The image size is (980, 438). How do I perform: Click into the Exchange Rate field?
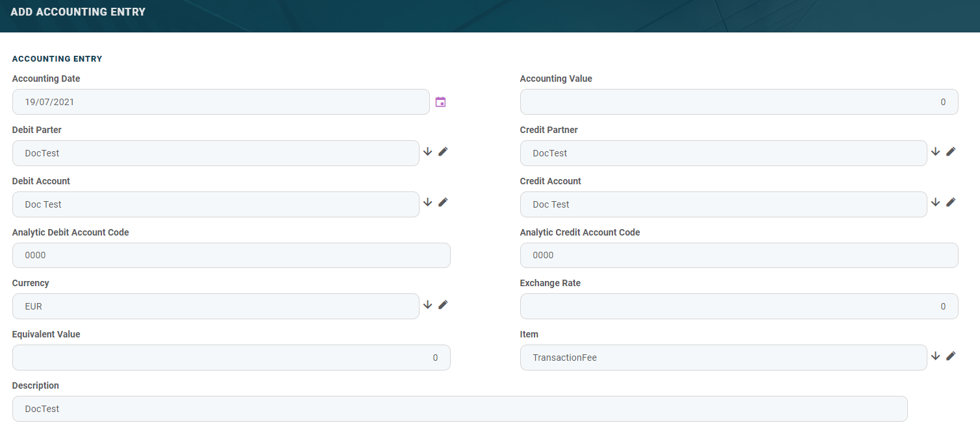click(738, 306)
